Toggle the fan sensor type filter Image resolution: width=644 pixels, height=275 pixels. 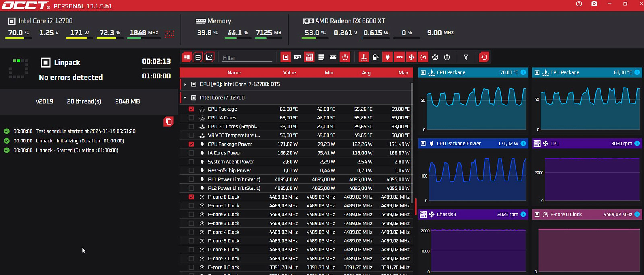(x=411, y=57)
